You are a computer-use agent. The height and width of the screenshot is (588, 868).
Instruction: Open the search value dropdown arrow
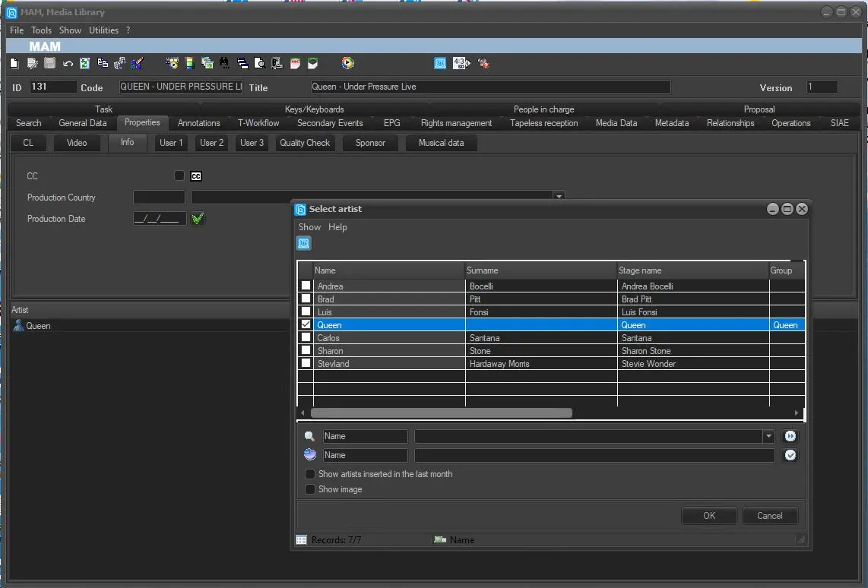point(768,437)
